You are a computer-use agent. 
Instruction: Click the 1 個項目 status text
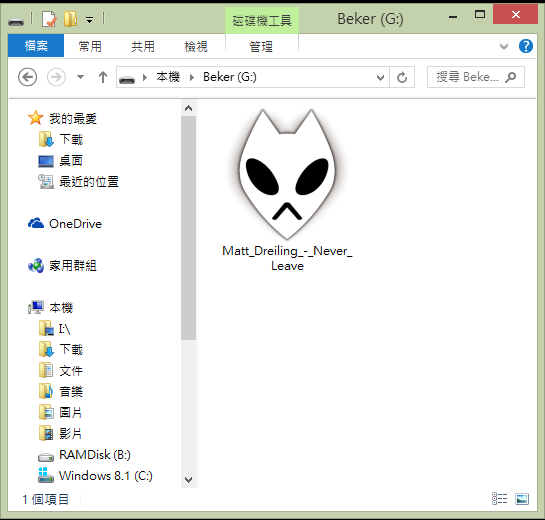[46, 499]
